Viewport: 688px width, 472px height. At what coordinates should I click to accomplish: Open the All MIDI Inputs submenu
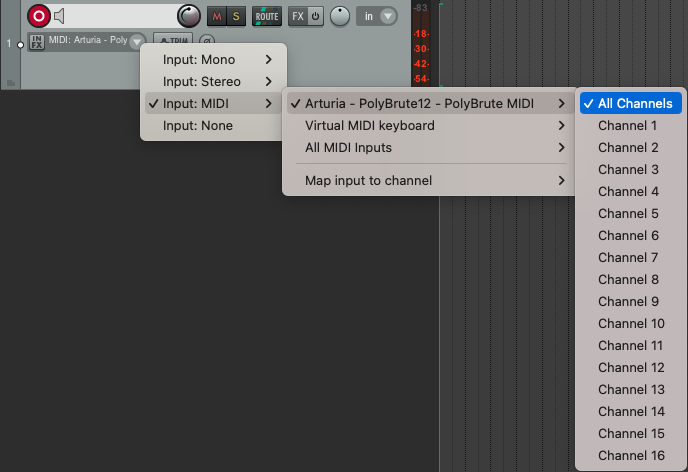click(x=429, y=147)
